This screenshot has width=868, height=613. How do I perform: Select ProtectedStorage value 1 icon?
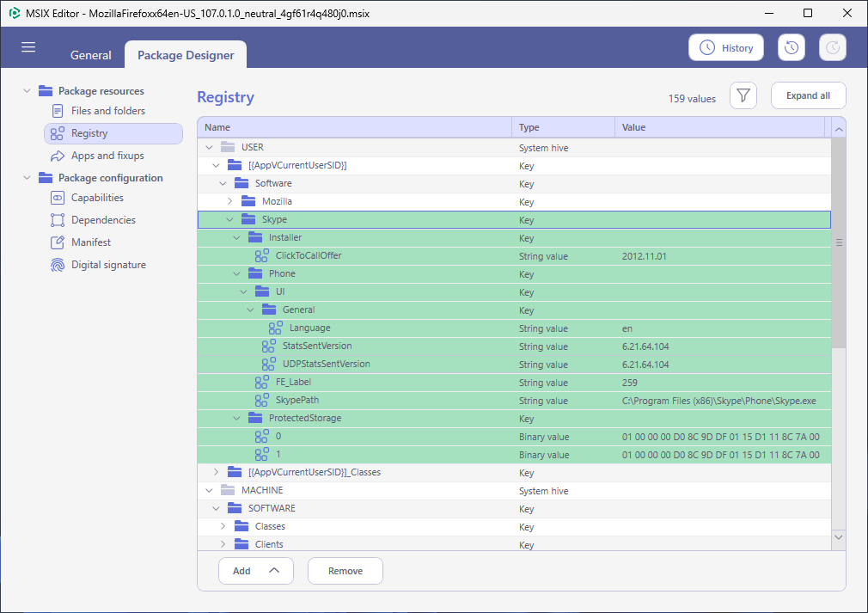point(262,455)
